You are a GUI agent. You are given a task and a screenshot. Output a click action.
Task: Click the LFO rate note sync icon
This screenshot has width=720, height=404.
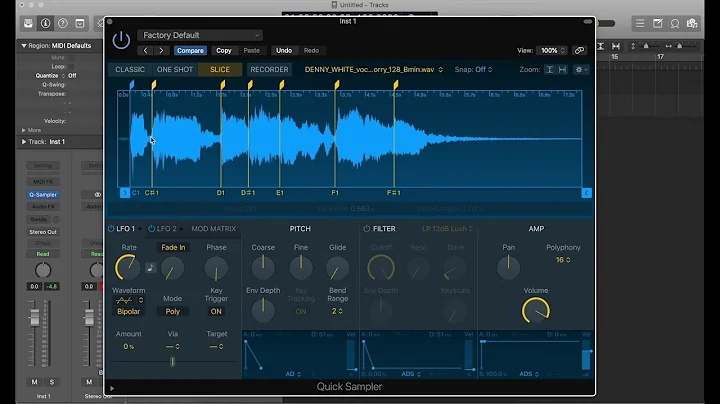(x=151, y=268)
